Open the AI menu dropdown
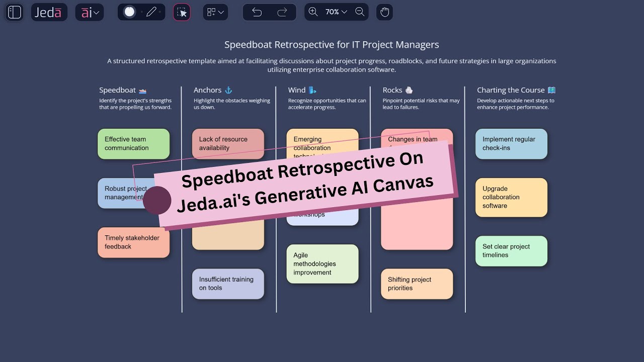This screenshot has width=644, height=362. click(90, 12)
